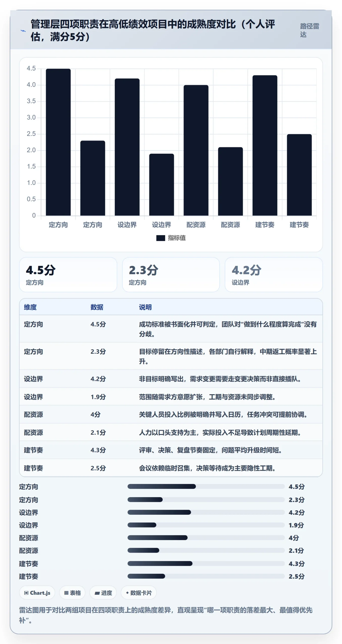This screenshot has width=342, height=644.
Task: Click the progress bar labeled 2.1分
Action: pos(206,550)
